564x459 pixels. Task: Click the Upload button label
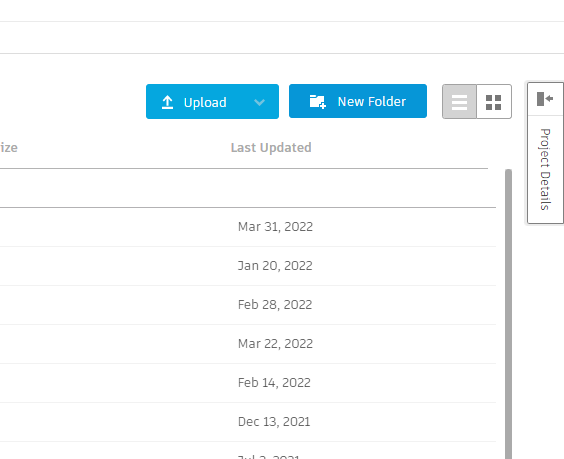coord(205,103)
